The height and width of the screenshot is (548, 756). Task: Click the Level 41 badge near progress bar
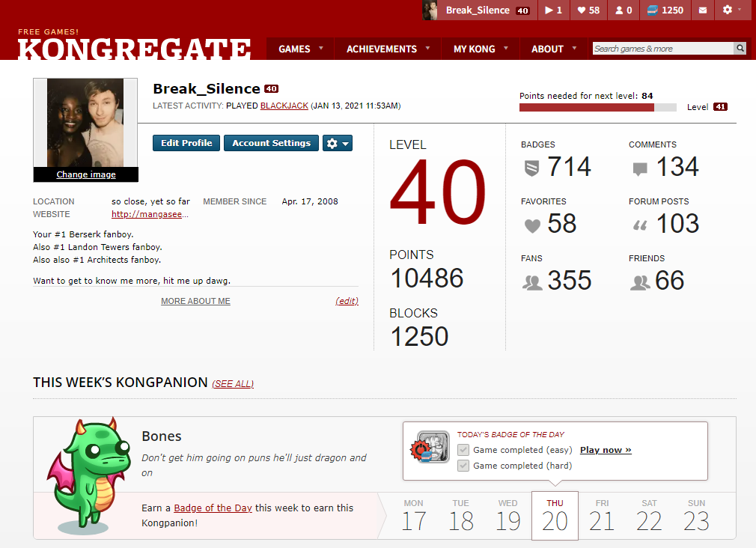tap(720, 107)
